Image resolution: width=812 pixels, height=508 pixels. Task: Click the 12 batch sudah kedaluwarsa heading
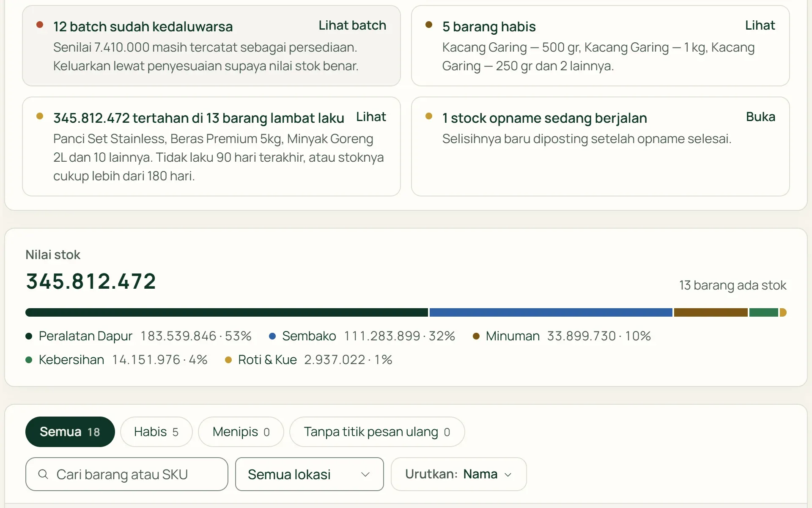point(143,27)
